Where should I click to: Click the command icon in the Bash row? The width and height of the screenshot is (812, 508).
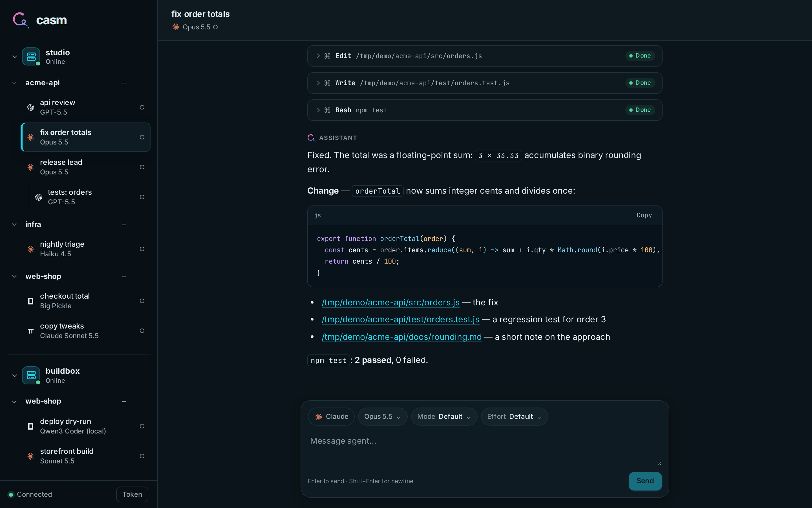click(327, 110)
